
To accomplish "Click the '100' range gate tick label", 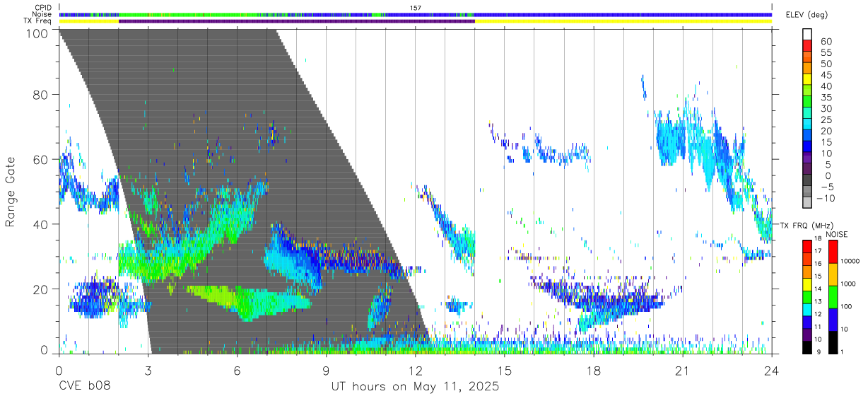I will click(x=36, y=33).
